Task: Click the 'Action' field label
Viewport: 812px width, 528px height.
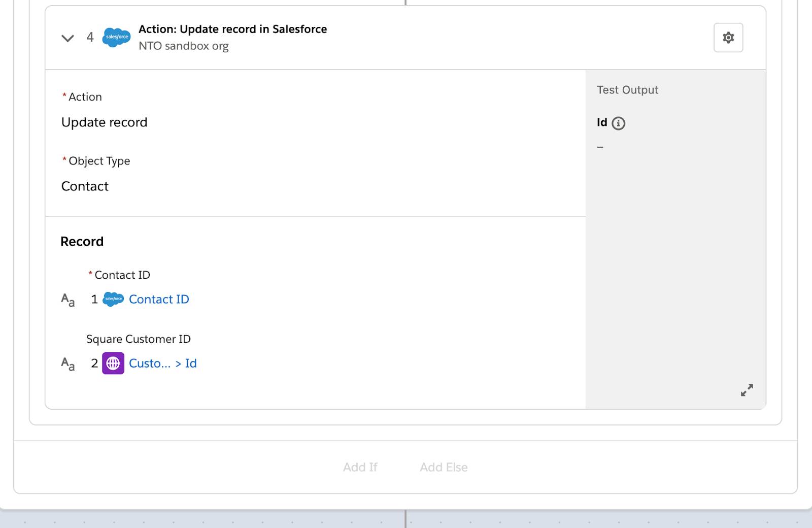Action: (x=85, y=96)
